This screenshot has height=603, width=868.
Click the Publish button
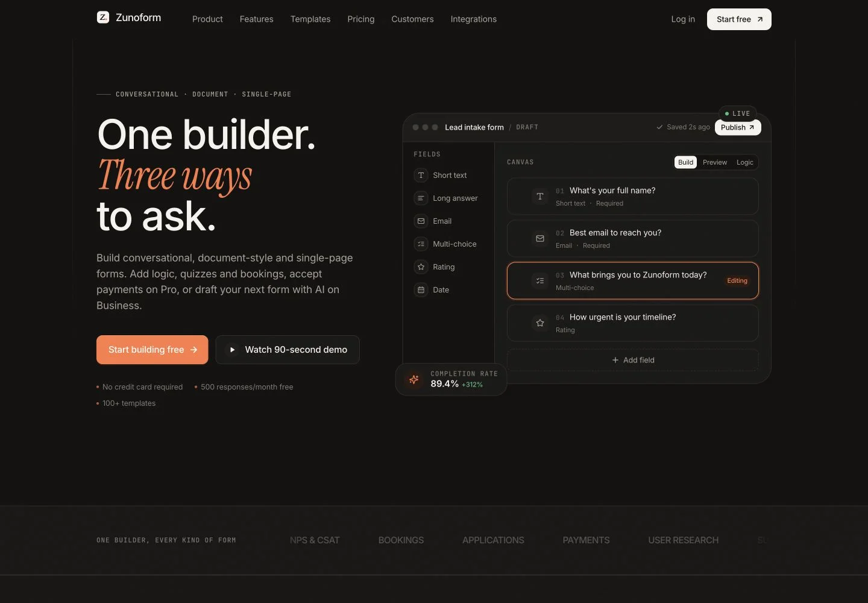pyautogui.click(x=738, y=127)
